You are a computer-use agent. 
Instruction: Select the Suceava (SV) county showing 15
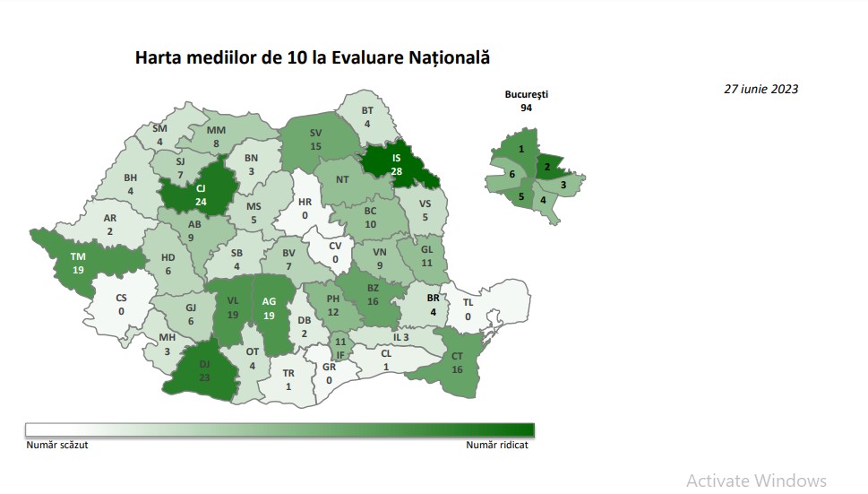point(315,139)
